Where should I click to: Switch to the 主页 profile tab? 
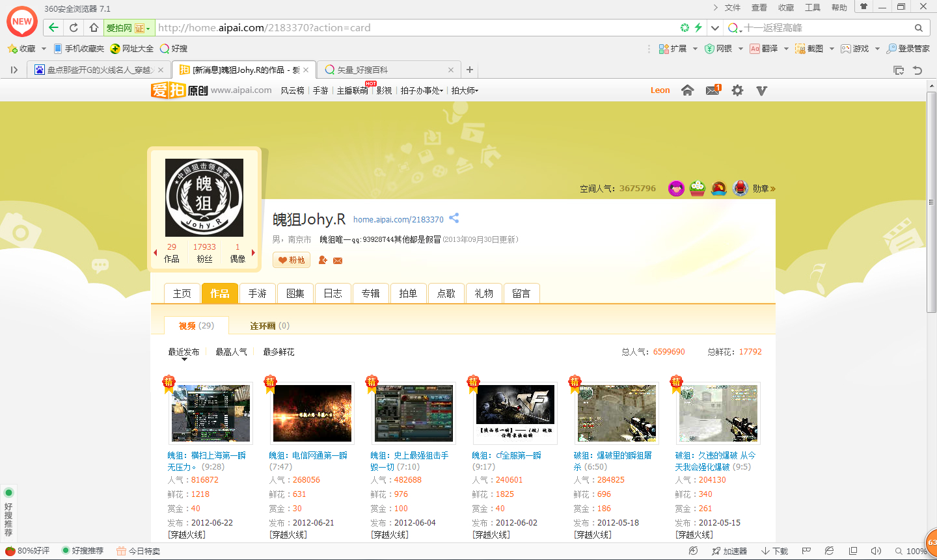tap(182, 293)
